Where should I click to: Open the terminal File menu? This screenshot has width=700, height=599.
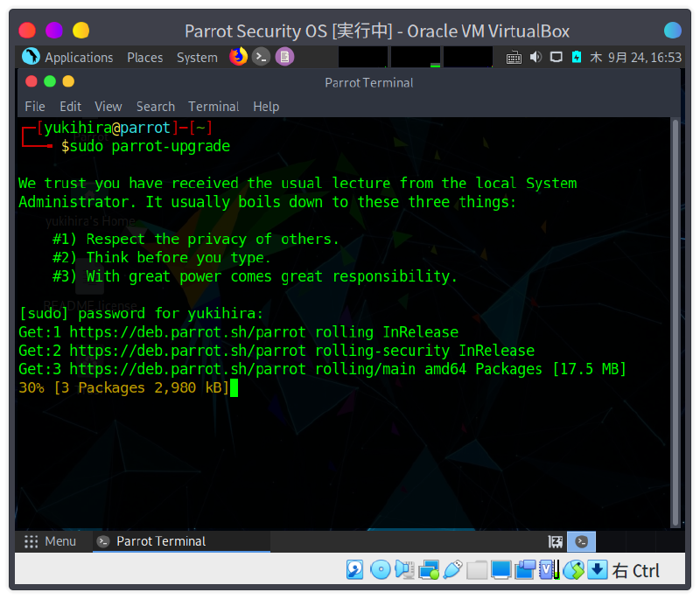coord(35,106)
